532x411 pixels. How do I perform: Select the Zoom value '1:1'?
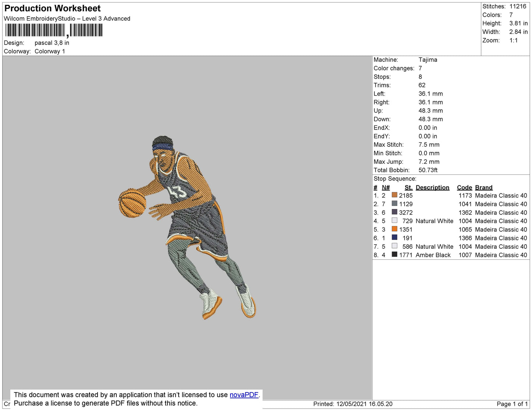pyautogui.click(x=514, y=40)
